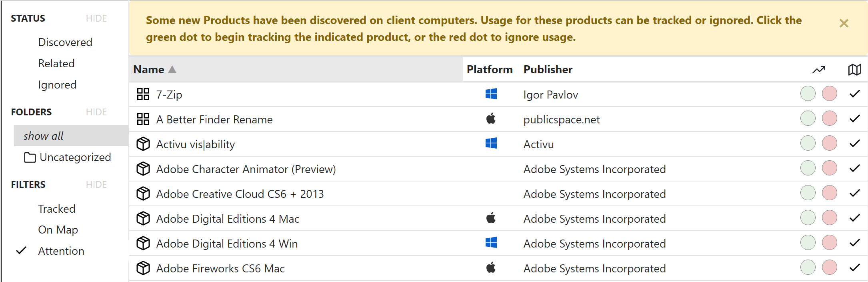Viewport: 868px width, 282px height.
Task: Sort the list by Publisher column
Action: click(x=548, y=70)
